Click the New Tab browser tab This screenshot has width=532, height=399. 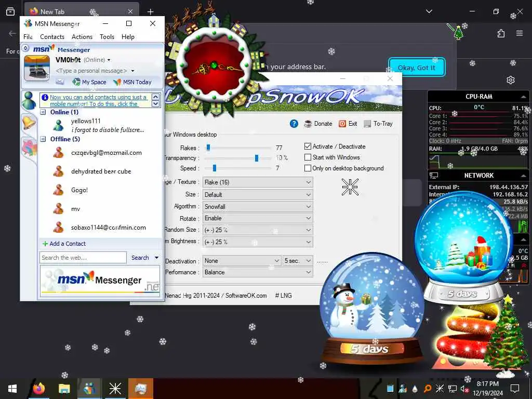tap(82, 11)
